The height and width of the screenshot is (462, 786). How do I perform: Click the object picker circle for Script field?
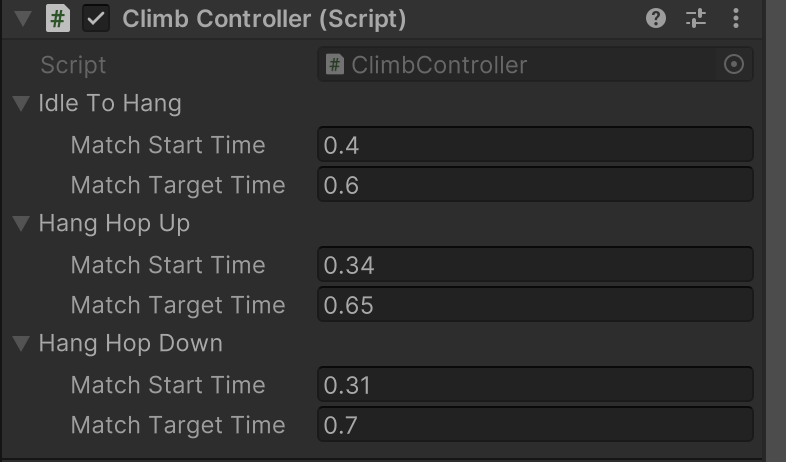click(733, 65)
